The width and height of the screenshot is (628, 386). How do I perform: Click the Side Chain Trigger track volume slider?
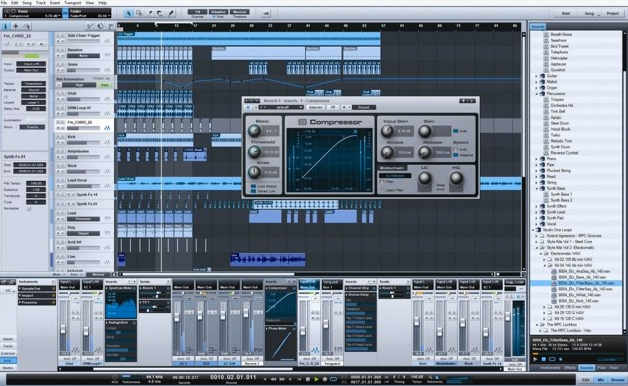(83, 41)
